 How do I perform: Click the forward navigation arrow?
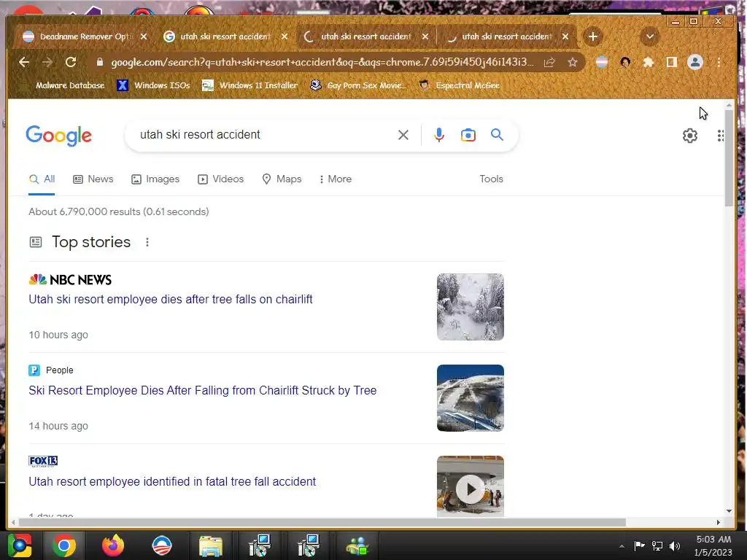pos(47,63)
